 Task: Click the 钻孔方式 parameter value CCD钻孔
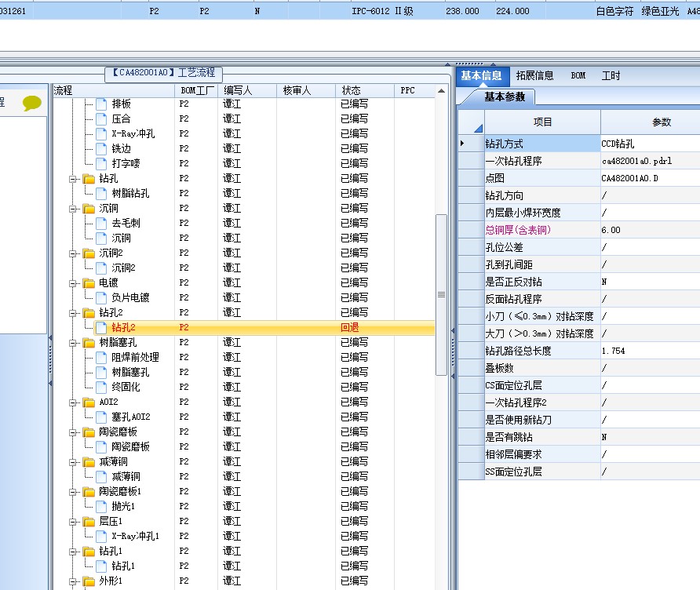click(x=650, y=144)
